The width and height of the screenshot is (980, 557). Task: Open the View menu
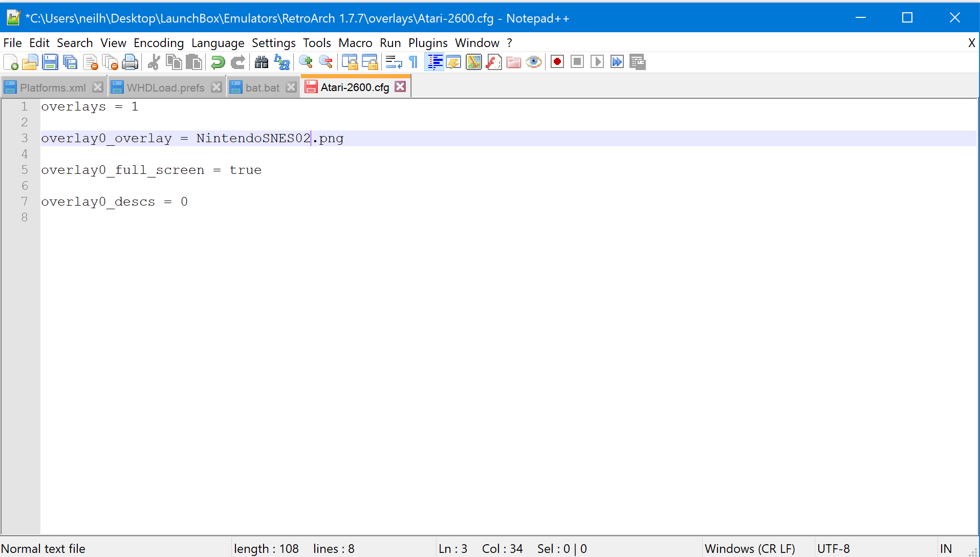113,43
